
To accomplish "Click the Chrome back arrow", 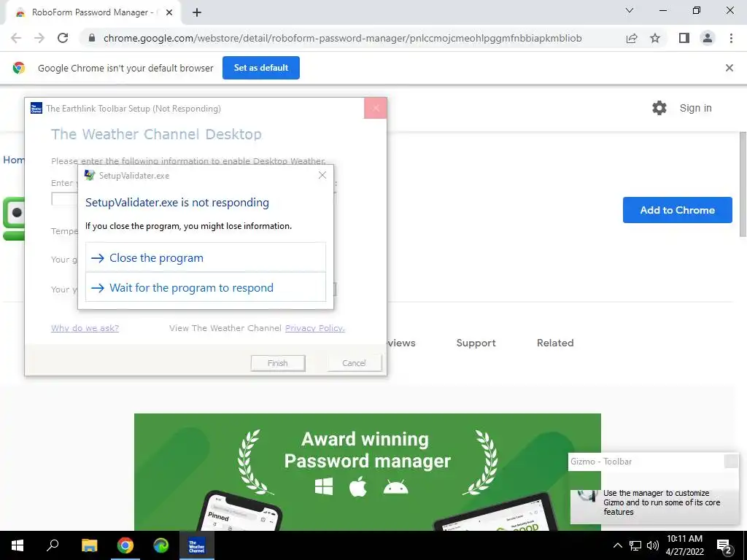I will (16, 38).
